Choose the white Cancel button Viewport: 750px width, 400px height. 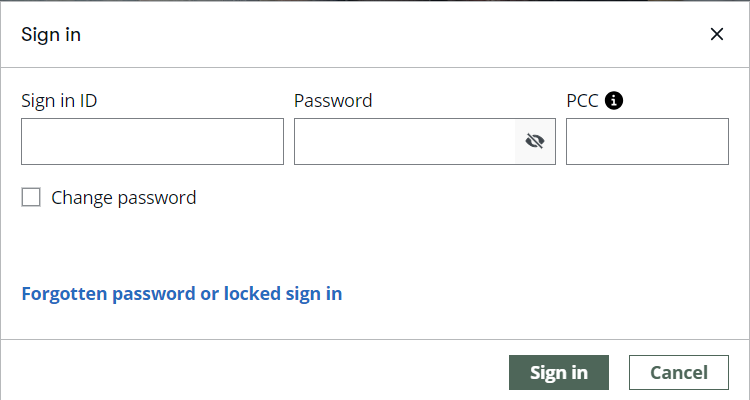(679, 372)
